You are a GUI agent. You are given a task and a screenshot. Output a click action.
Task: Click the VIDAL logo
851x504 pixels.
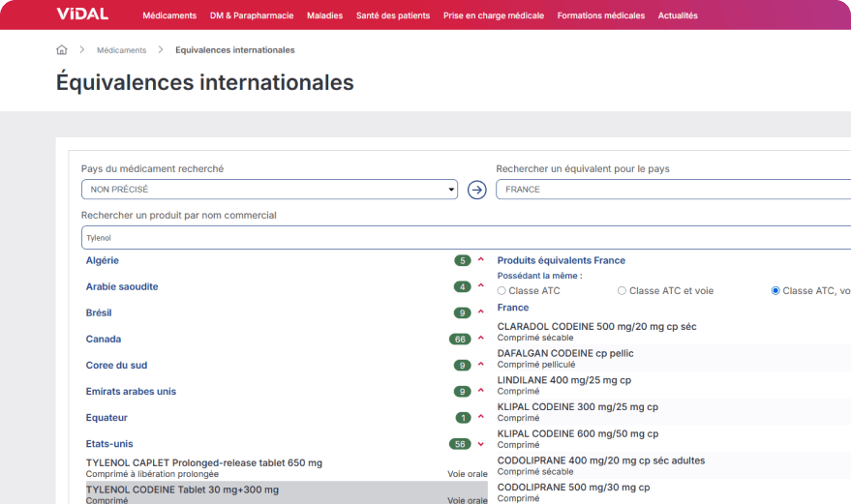point(82,15)
